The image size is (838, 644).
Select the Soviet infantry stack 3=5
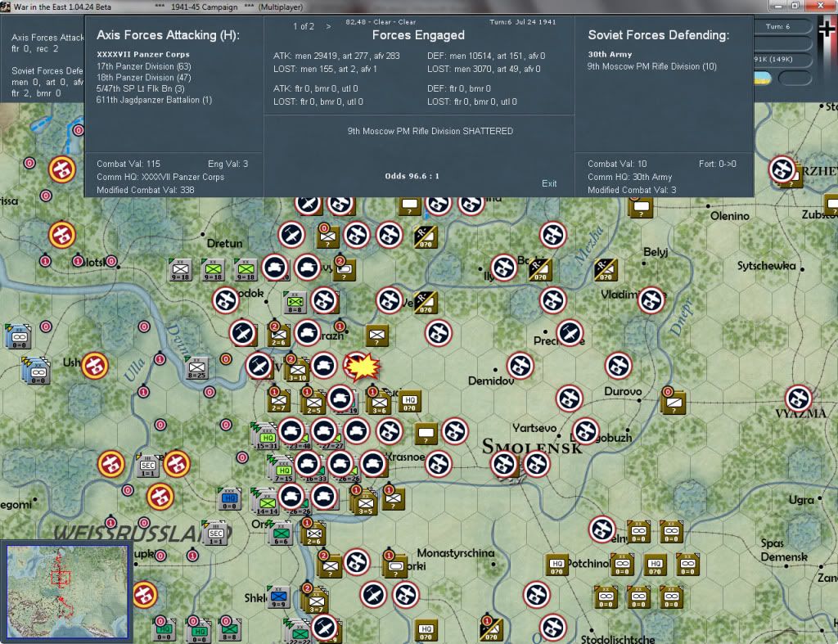click(x=365, y=503)
